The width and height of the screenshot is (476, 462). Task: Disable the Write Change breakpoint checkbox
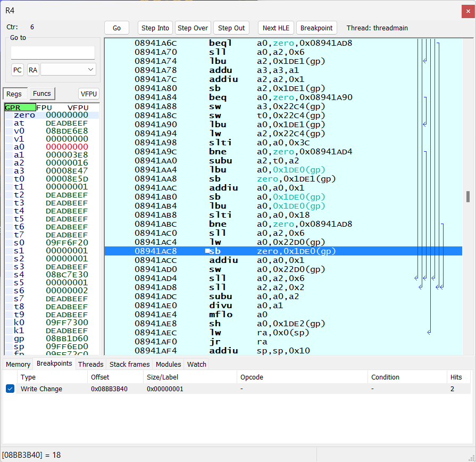click(x=10, y=389)
